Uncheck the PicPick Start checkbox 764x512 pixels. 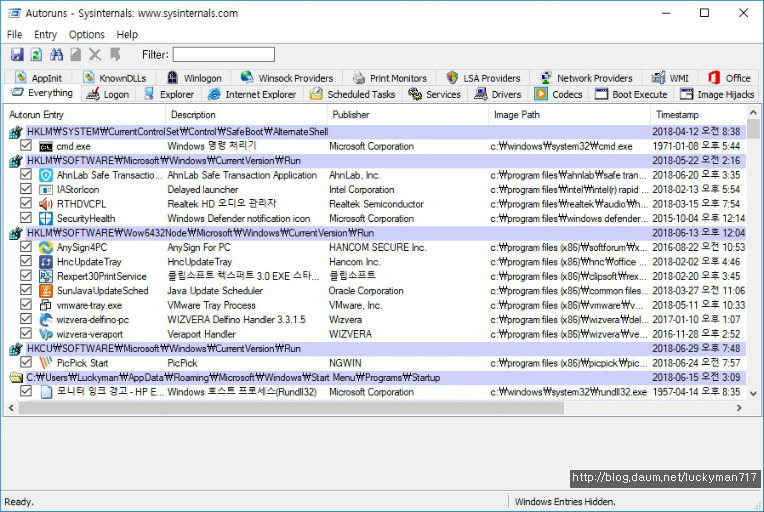pos(26,362)
